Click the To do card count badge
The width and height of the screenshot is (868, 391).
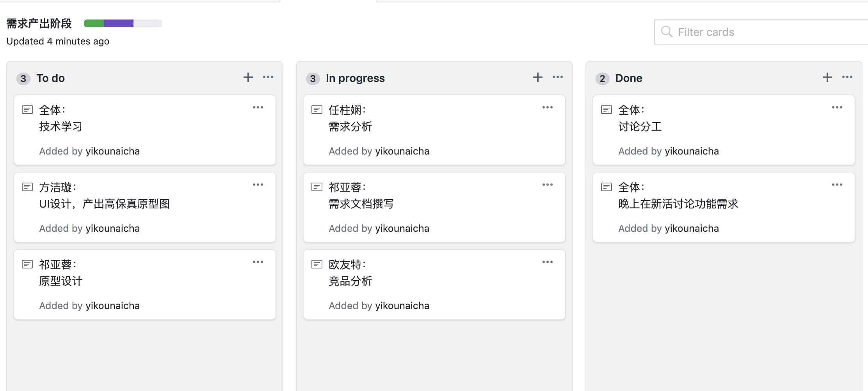click(23, 79)
